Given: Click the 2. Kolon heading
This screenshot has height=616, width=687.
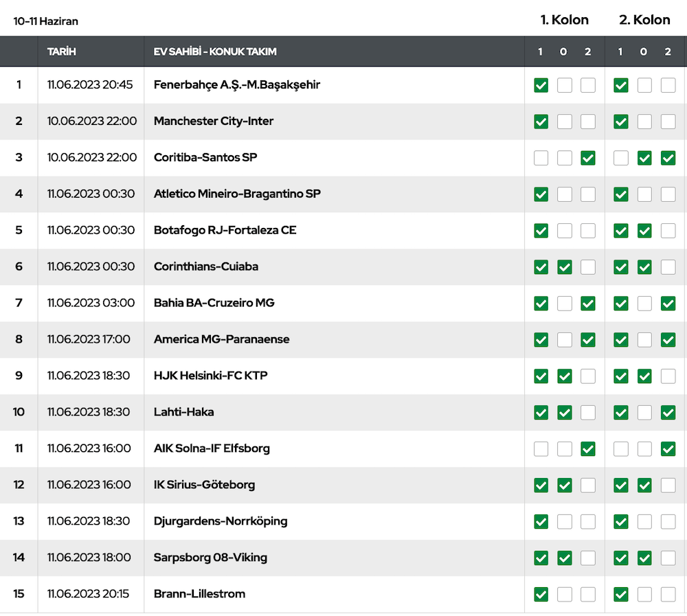Looking at the screenshot, I should (x=644, y=20).
